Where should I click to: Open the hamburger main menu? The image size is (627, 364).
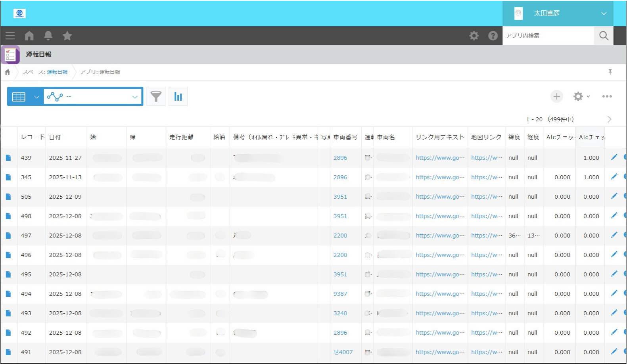coord(10,36)
